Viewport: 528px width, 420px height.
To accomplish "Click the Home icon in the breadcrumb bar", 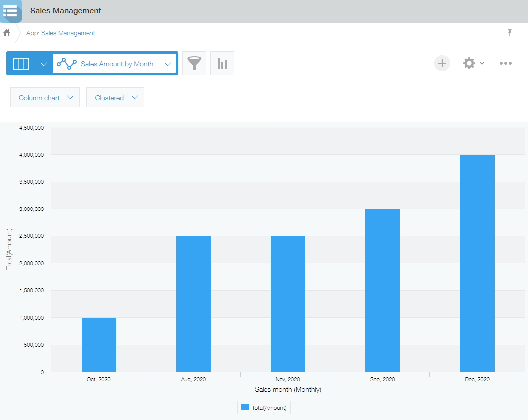I will [x=7, y=32].
